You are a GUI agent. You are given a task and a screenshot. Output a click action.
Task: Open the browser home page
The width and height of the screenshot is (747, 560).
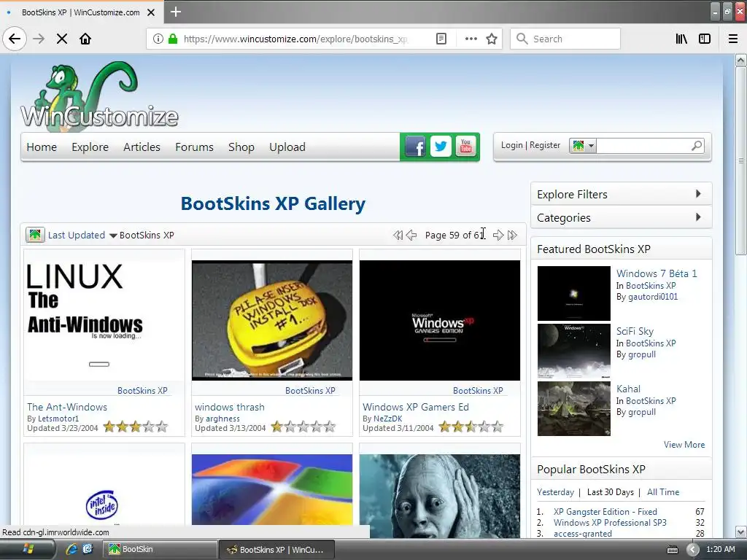click(x=85, y=39)
